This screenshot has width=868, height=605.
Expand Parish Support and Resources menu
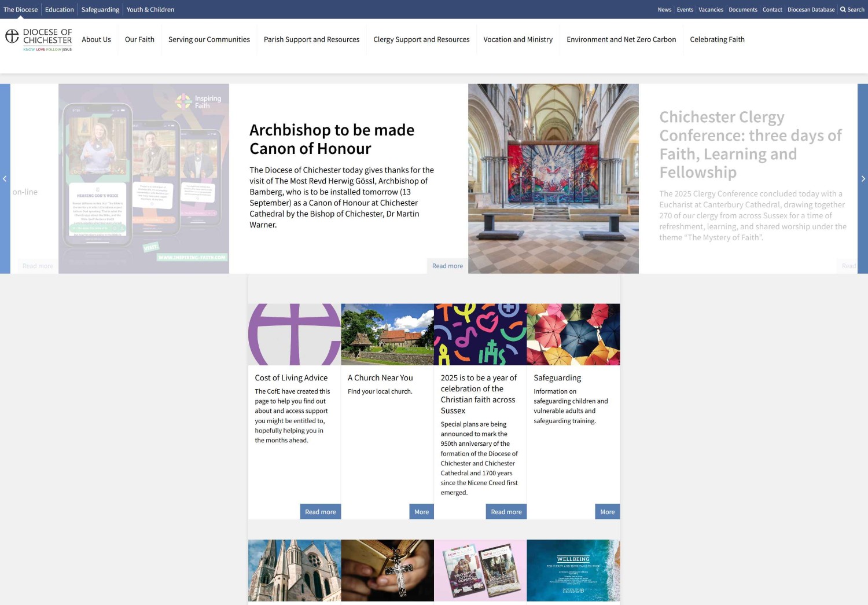[x=311, y=39]
